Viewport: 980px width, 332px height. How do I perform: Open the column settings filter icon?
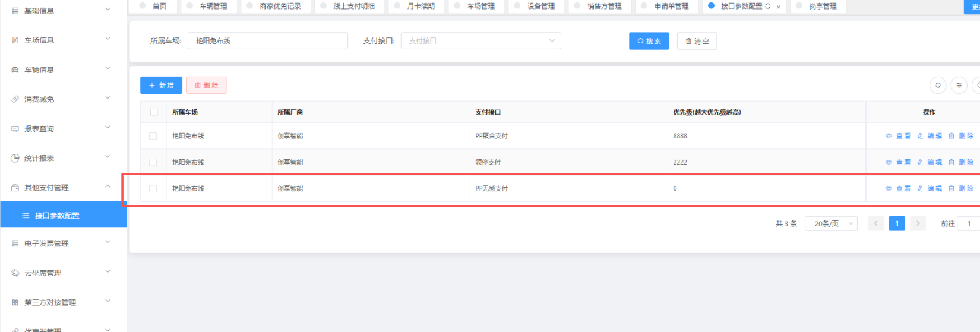tap(959, 86)
